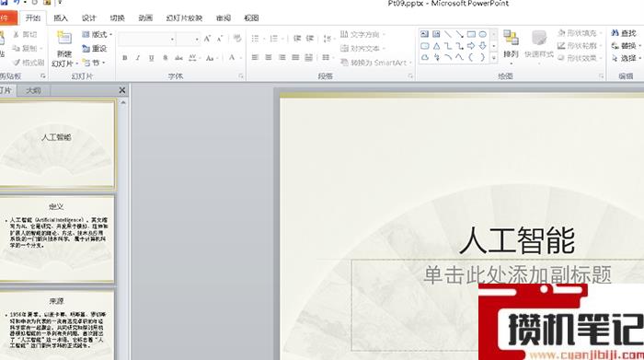Open 文字方向 text direction dropdown

click(x=362, y=34)
